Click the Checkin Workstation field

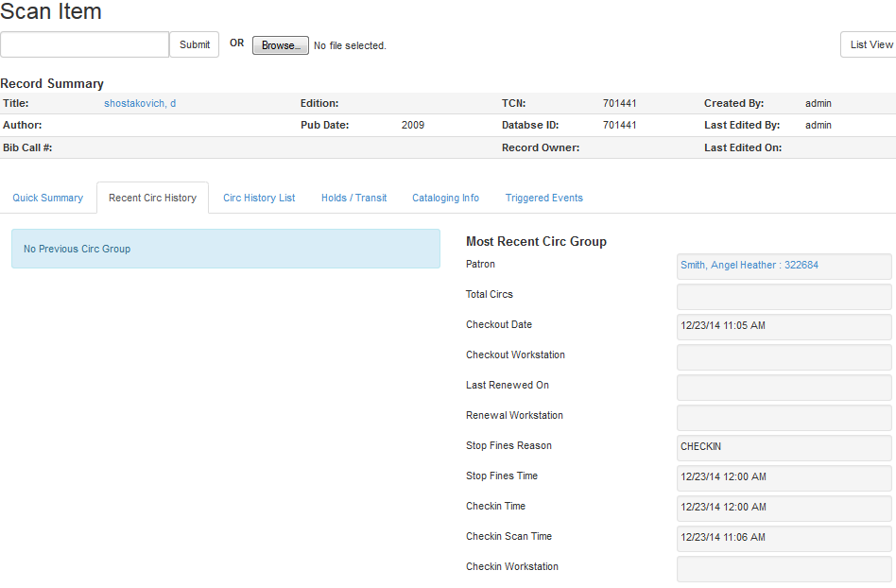(784, 569)
